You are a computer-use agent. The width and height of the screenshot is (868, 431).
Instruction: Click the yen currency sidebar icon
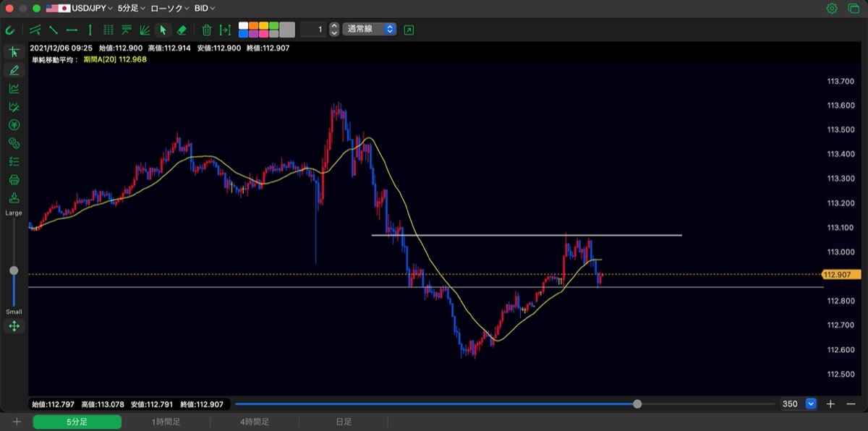[x=14, y=125]
